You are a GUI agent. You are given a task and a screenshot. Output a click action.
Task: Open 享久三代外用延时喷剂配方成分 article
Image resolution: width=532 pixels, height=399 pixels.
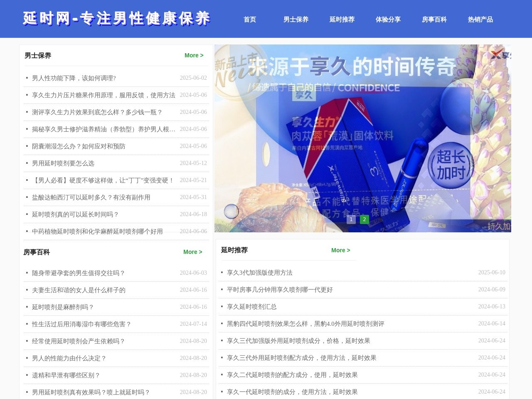click(x=302, y=358)
